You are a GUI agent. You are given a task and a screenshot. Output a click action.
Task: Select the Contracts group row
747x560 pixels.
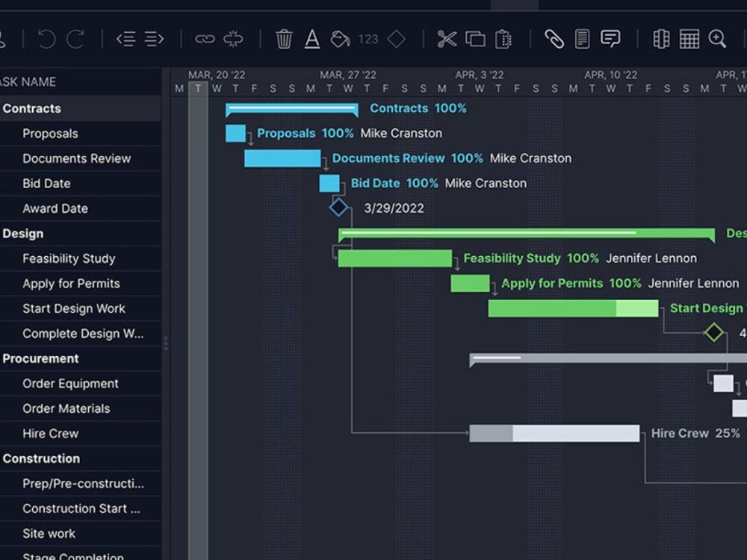[x=80, y=108]
